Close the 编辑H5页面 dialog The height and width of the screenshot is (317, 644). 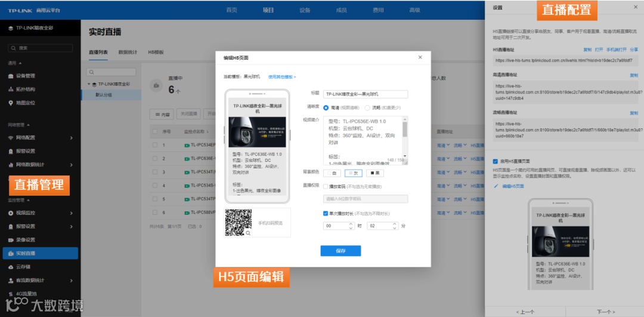(x=420, y=57)
